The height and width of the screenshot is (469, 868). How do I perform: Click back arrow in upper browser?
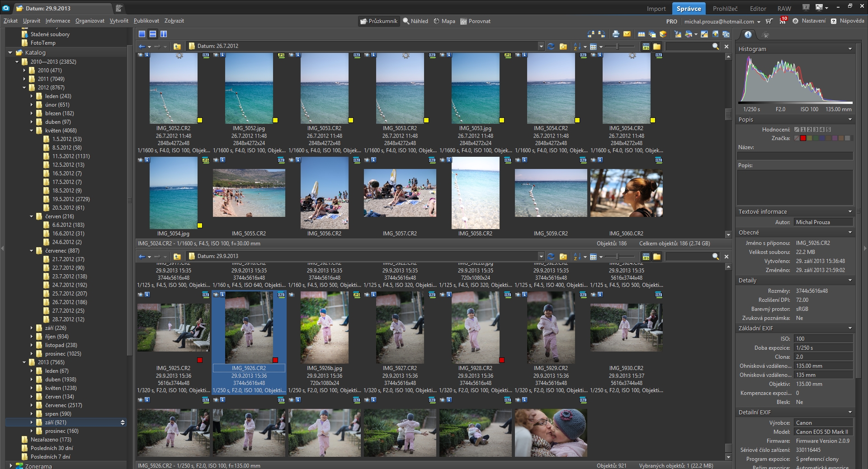[142, 46]
